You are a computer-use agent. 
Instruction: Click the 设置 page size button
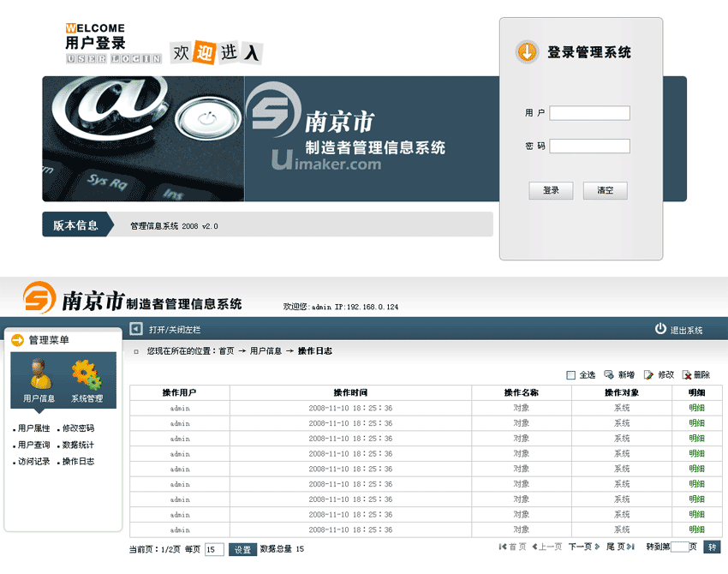click(x=242, y=549)
